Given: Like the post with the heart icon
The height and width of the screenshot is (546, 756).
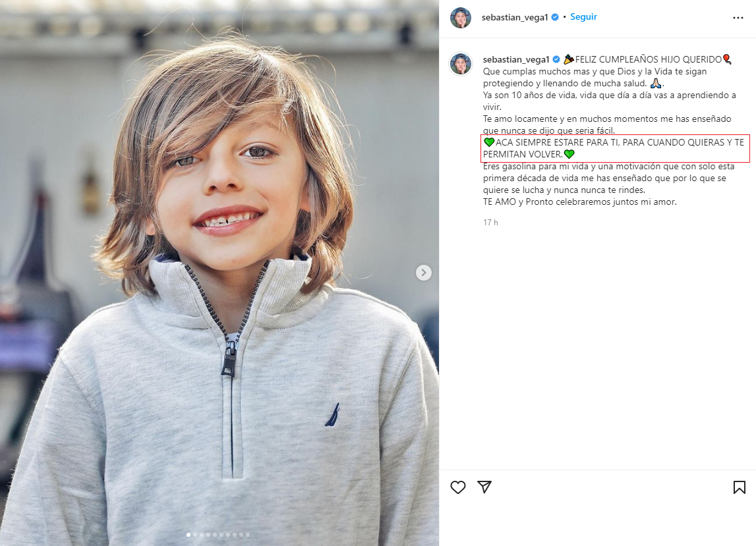Looking at the screenshot, I should click(458, 487).
